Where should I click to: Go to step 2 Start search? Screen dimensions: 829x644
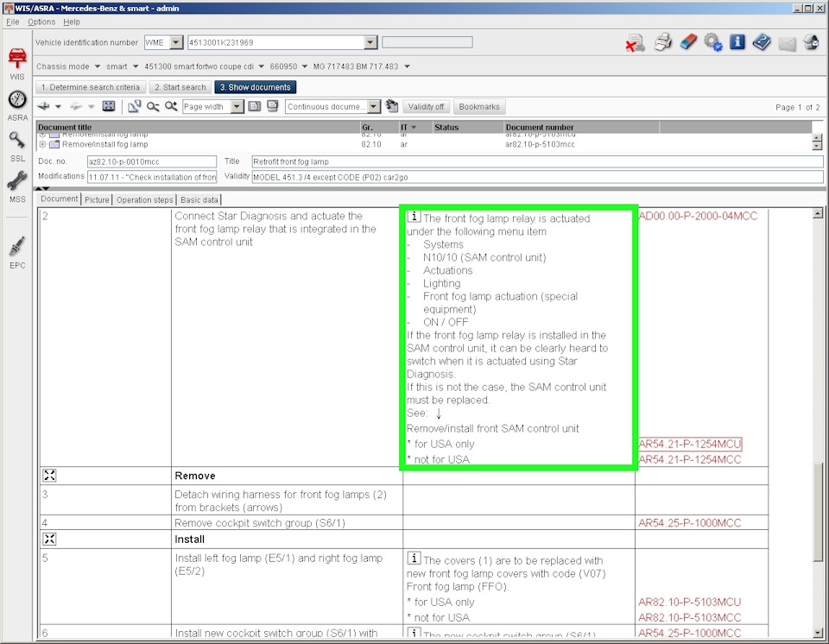point(180,87)
